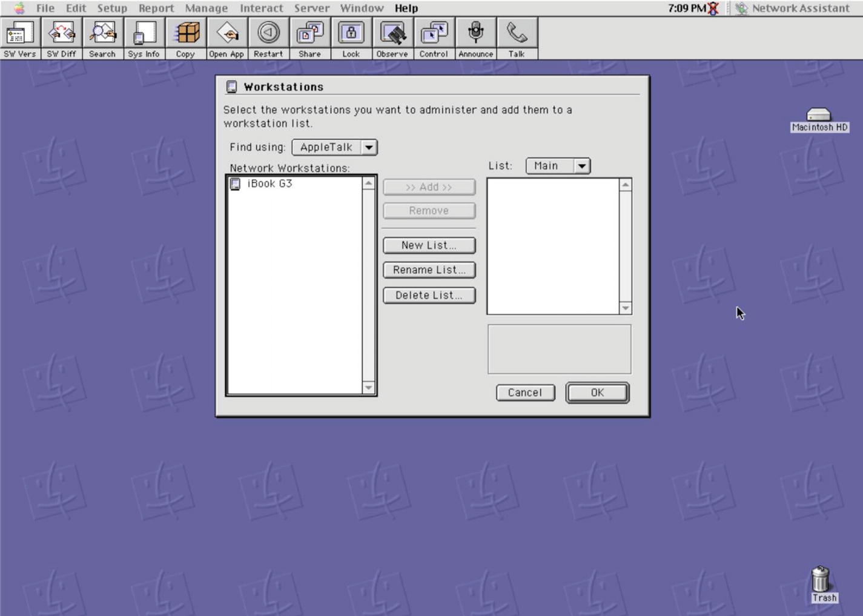Select the Open App tool
This screenshot has height=616, width=863.
pyautogui.click(x=226, y=38)
